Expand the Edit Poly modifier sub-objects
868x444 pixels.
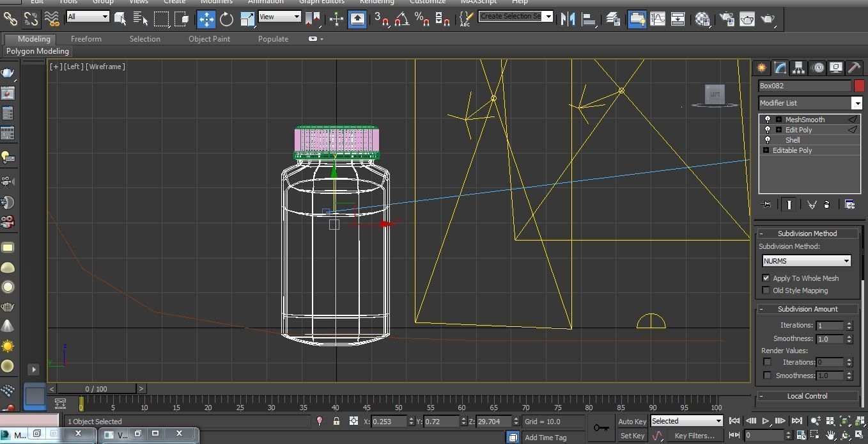779,130
